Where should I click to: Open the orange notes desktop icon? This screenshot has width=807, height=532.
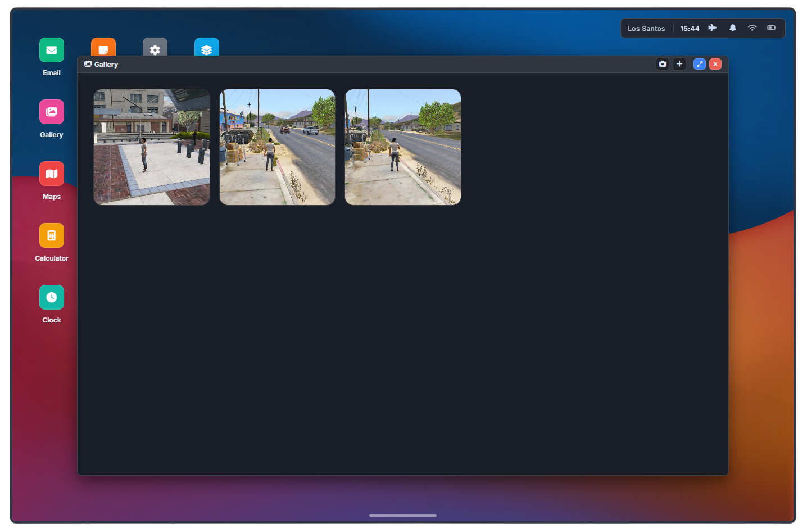[103, 47]
